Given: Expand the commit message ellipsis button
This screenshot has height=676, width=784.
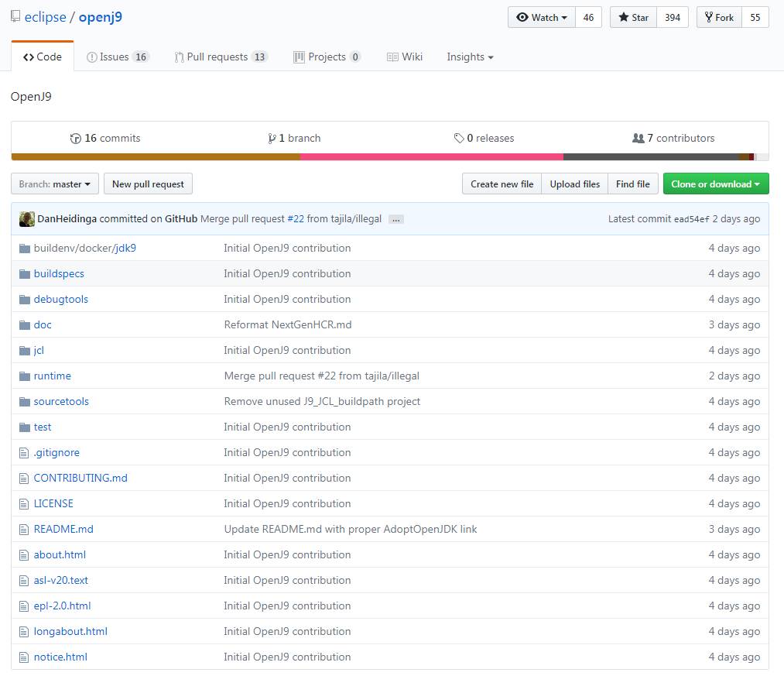Looking at the screenshot, I should coord(396,219).
